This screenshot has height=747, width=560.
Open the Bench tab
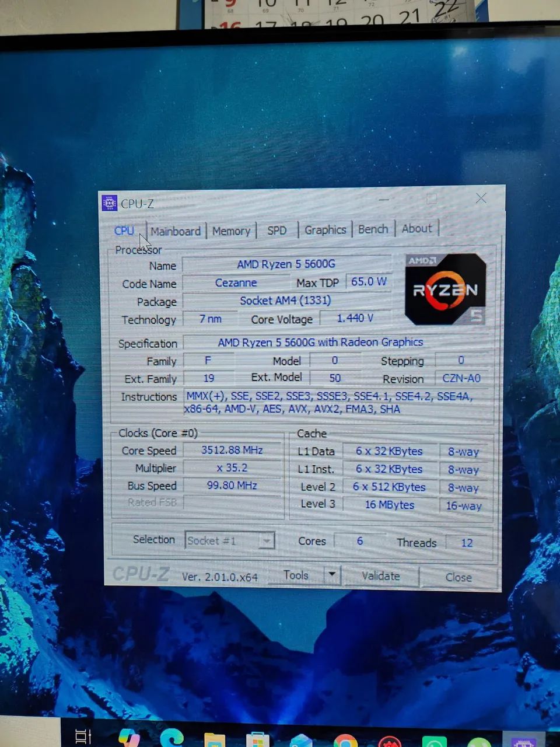(373, 229)
